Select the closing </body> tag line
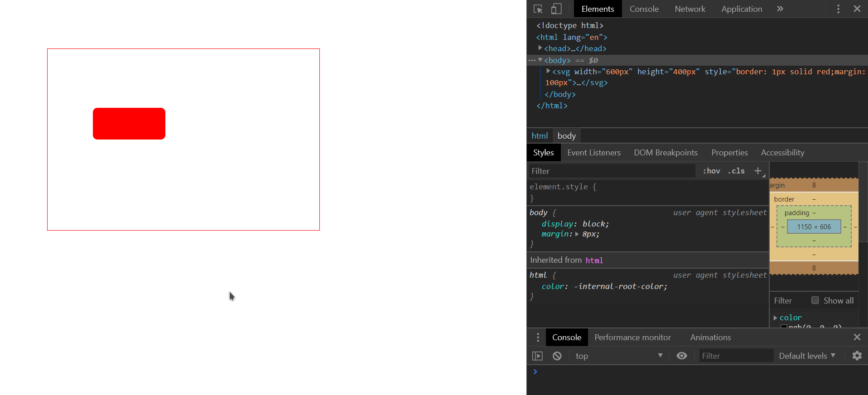 [560, 94]
